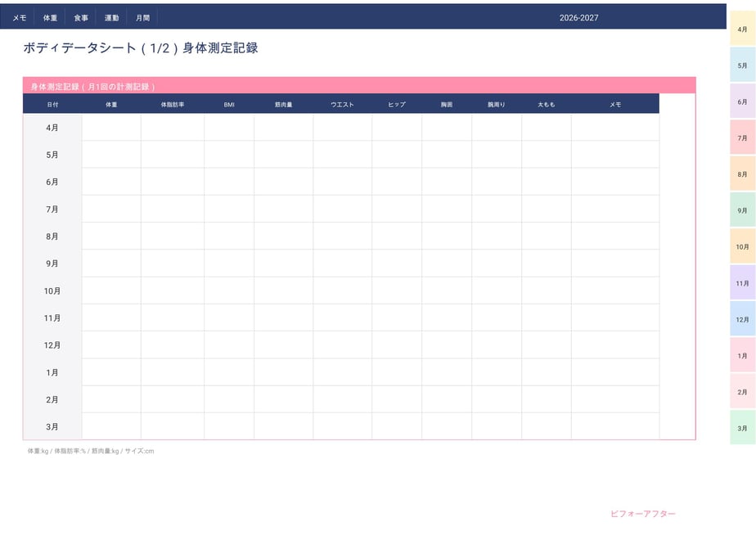Click the 5月 row BMI cell
756x540 pixels.
click(x=229, y=155)
